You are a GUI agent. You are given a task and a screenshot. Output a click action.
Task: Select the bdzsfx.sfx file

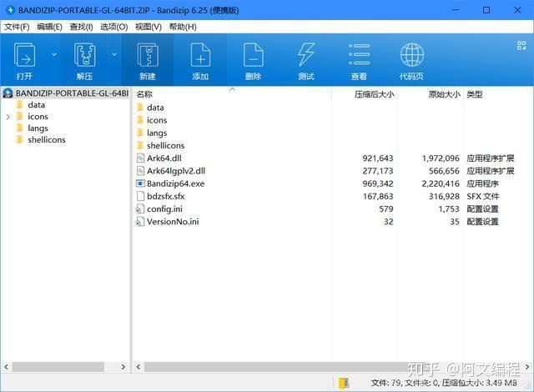(166, 196)
